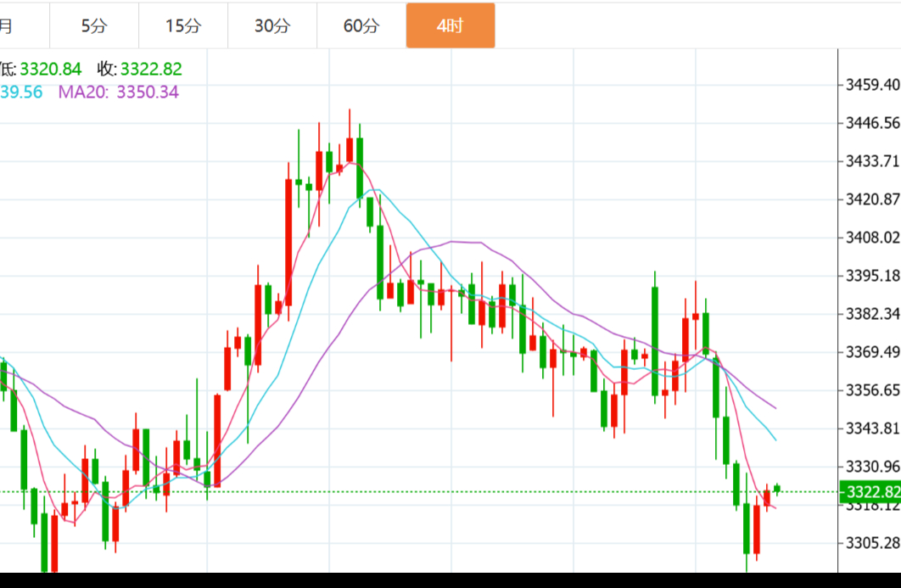The image size is (901, 588).
Task: Click the 3408.02 price axis label
Action: coord(873,238)
